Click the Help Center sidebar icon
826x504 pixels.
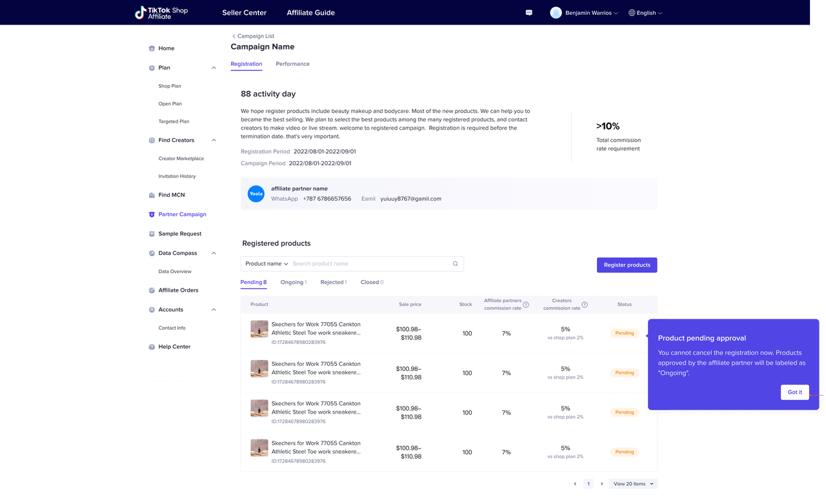tap(152, 347)
